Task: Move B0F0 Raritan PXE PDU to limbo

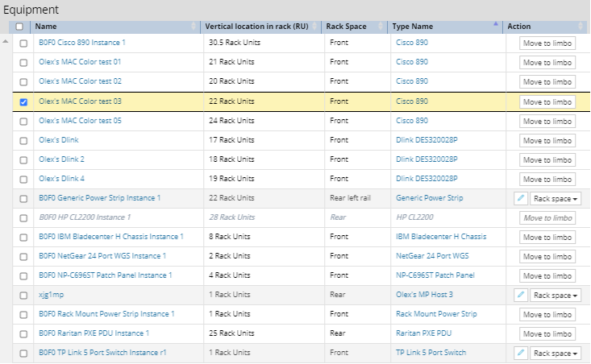Action: [x=547, y=334]
